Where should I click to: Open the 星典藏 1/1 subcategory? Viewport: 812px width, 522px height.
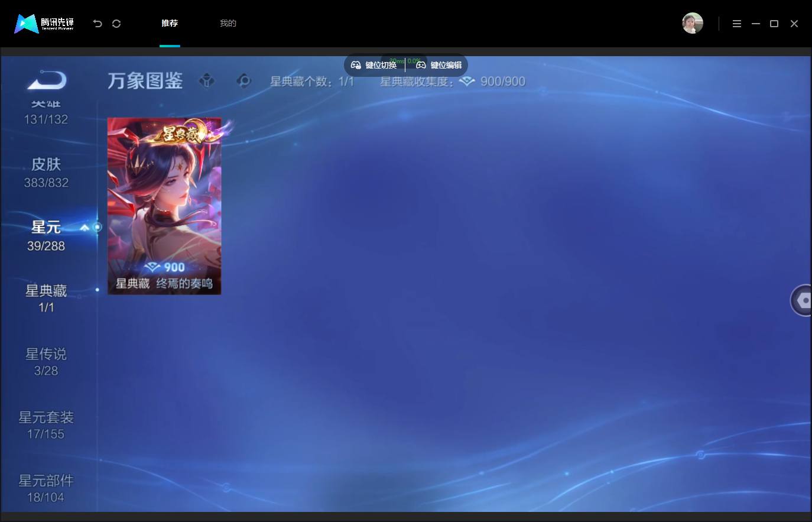46,299
